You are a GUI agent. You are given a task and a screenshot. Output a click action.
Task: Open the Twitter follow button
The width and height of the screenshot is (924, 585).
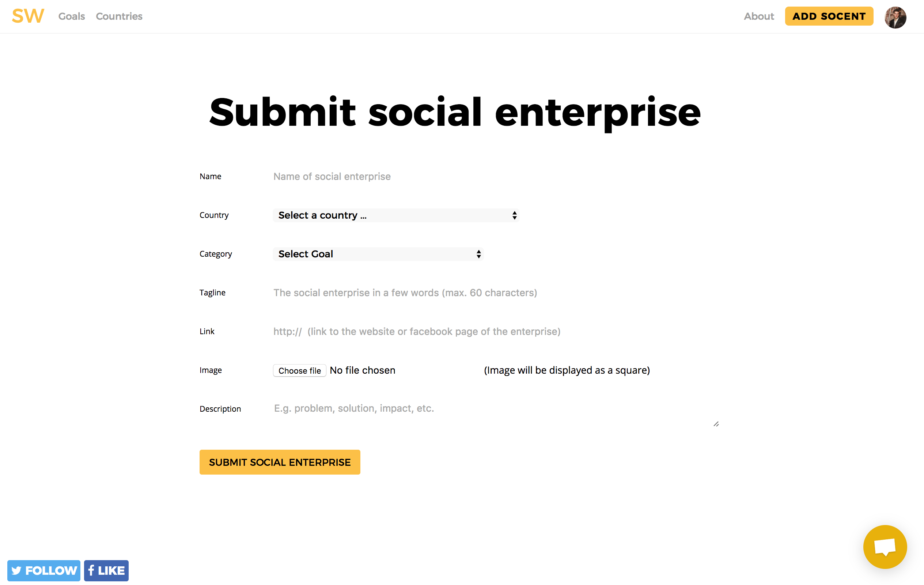coord(43,571)
